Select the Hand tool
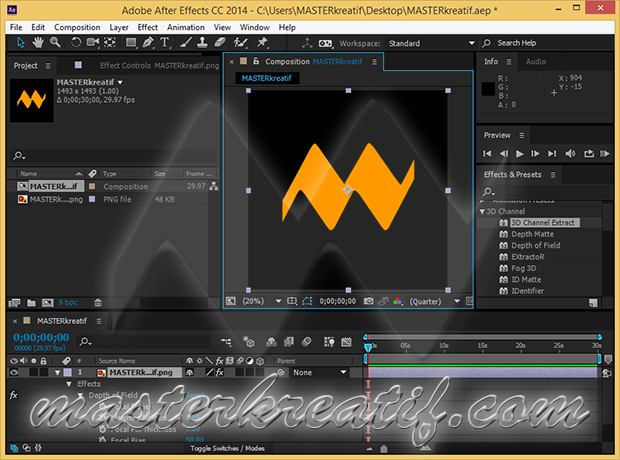The width and height of the screenshot is (620, 460). click(x=38, y=42)
